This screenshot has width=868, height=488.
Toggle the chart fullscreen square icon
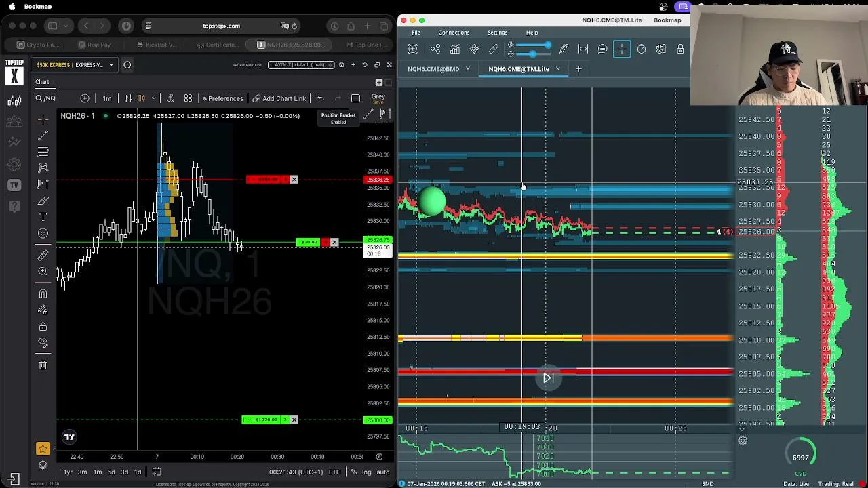point(355,98)
